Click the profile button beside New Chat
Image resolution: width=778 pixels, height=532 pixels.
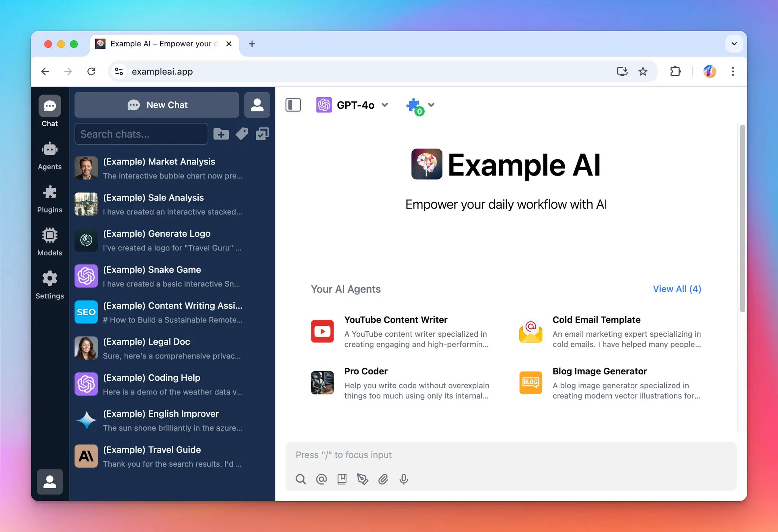pyautogui.click(x=257, y=105)
